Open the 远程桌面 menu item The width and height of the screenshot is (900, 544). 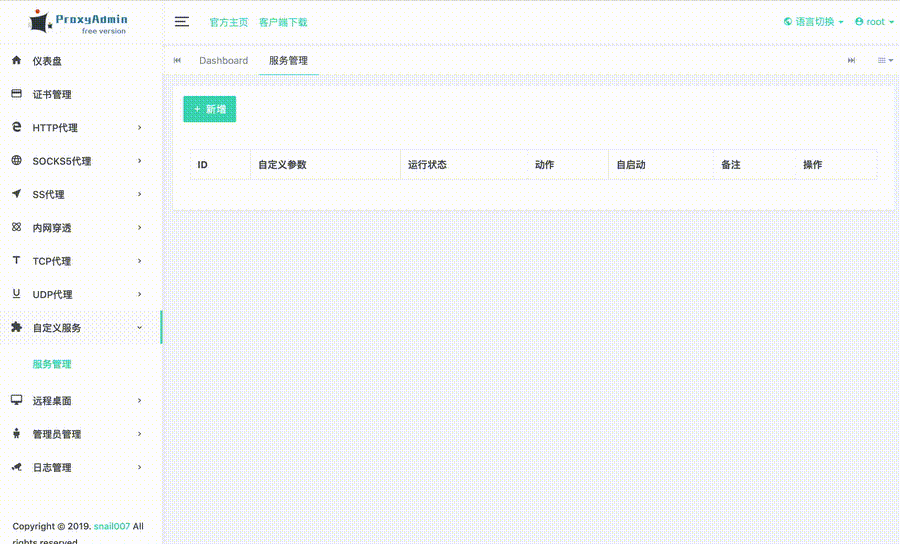point(81,400)
